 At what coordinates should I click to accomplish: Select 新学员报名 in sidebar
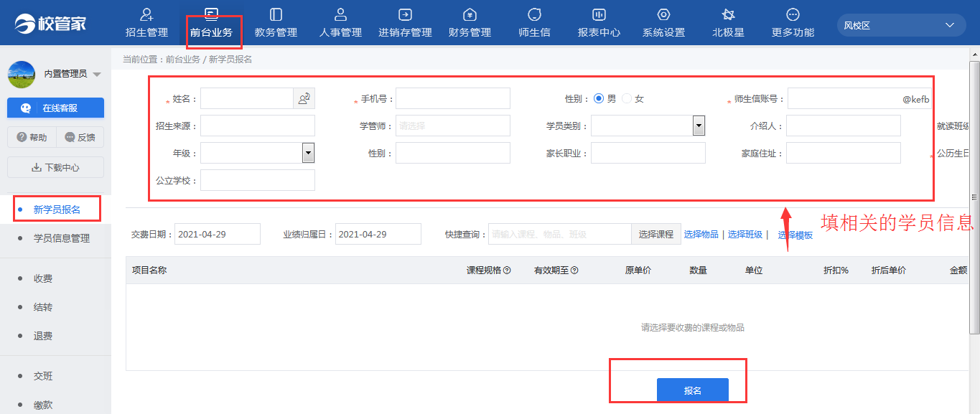point(57,210)
